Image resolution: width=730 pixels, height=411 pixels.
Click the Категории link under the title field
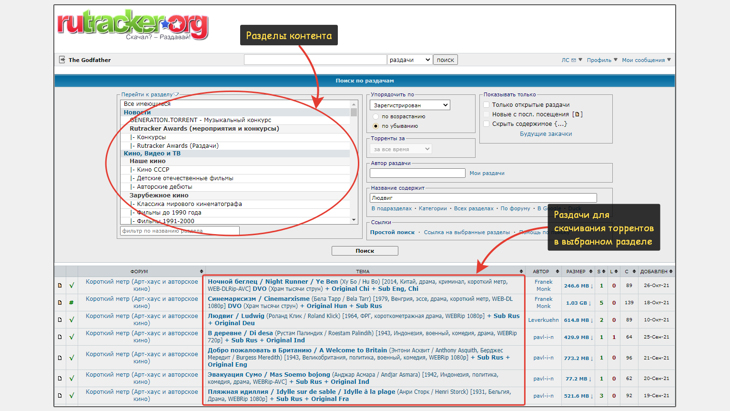pos(433,209)
